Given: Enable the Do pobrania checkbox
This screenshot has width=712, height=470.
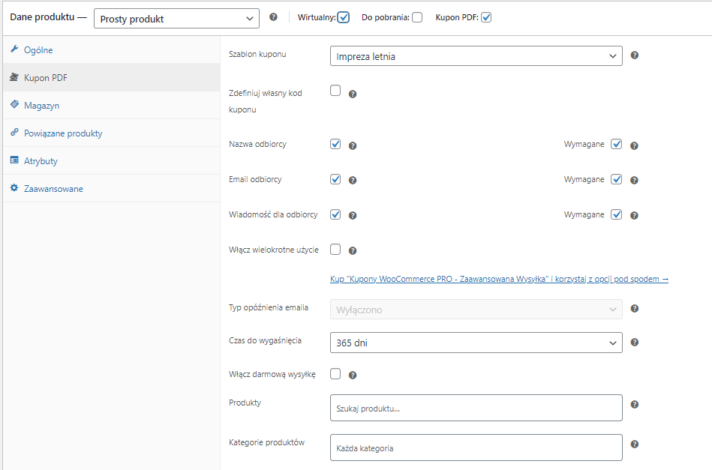Looking at the screenshot, I should click(x=417, y=17).
